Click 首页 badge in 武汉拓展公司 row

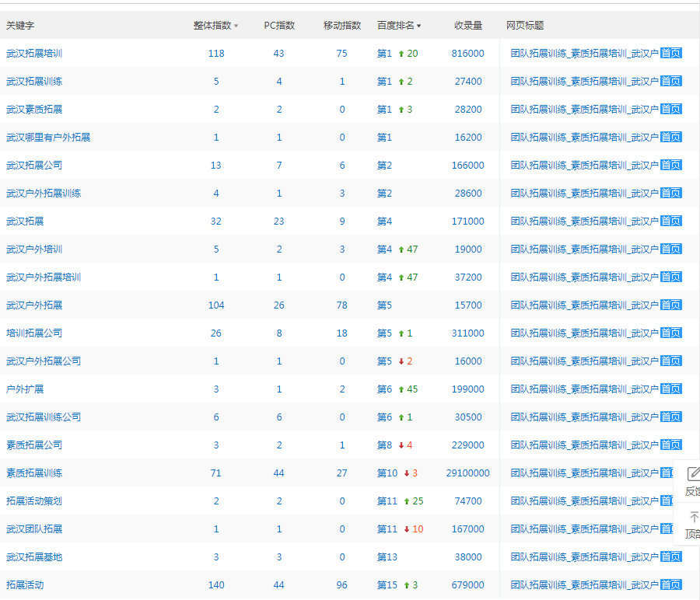671,166
